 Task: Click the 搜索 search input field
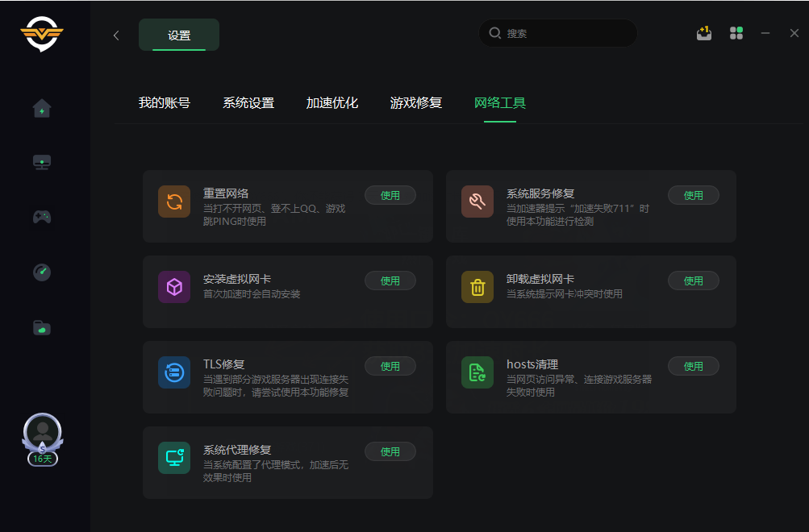565,34
